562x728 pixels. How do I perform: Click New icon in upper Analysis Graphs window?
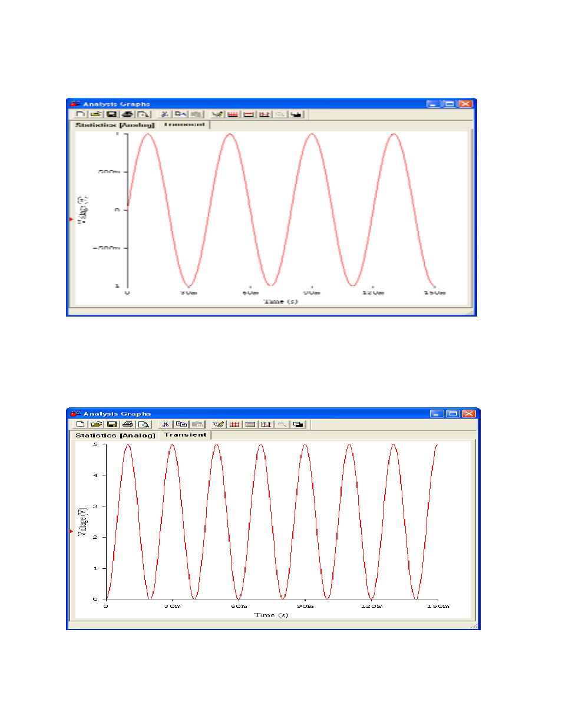pyautogui.click(x=81, y=114)
